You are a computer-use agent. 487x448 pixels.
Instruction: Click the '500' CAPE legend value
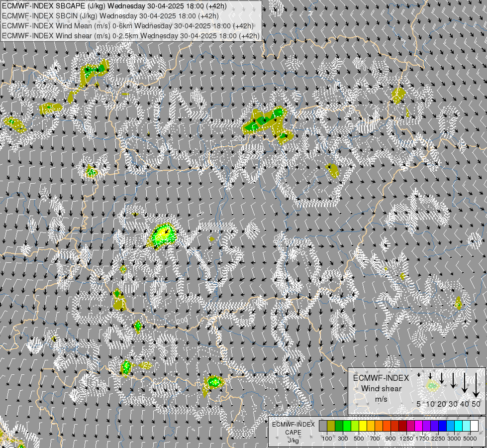click(x=359, y=439)
